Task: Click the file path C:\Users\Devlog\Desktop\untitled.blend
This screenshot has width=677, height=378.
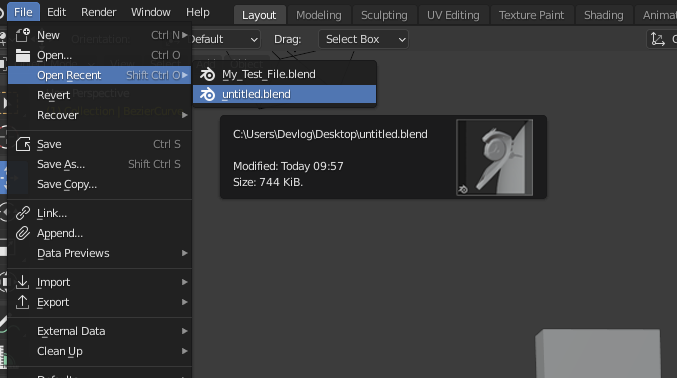Action: click(330, 134)
